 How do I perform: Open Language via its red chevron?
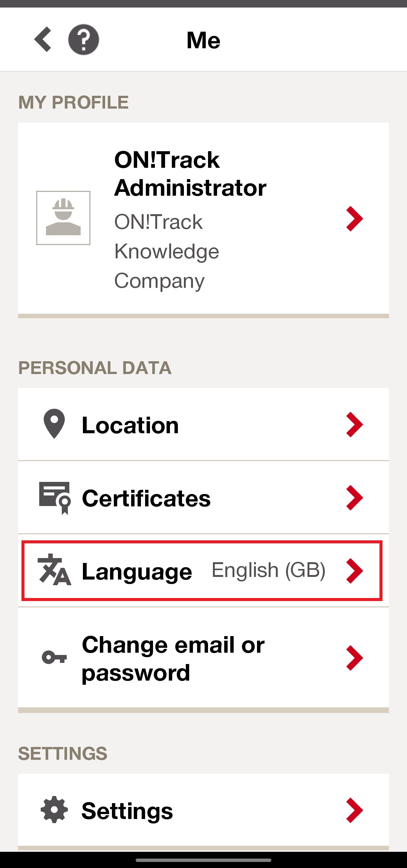click(x=354, y=571)
